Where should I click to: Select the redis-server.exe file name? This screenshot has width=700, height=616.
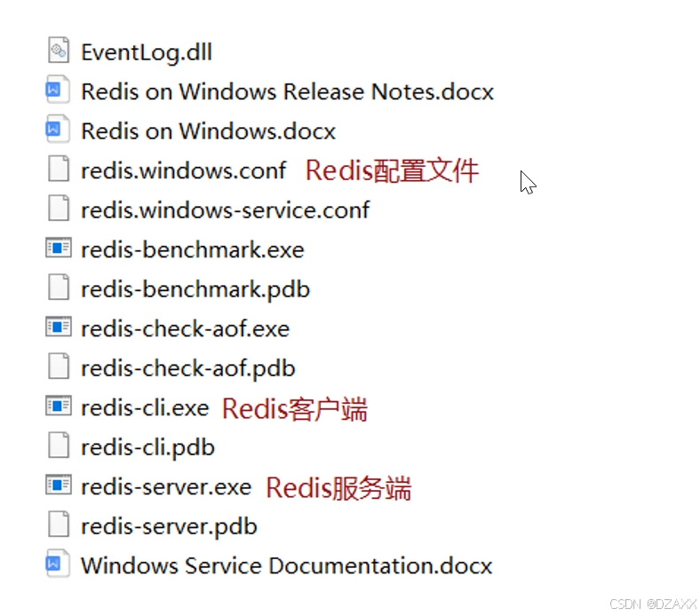pyautogui.click(x=166, y=486)
